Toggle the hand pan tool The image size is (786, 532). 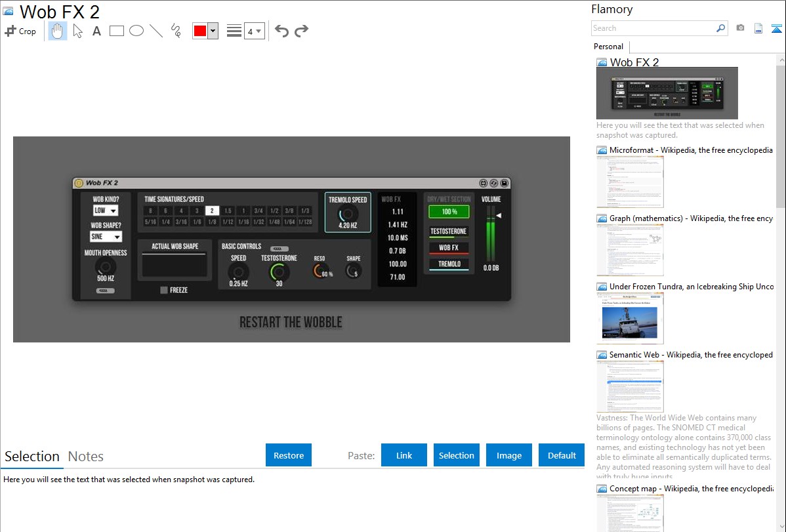tap(58, 31)
